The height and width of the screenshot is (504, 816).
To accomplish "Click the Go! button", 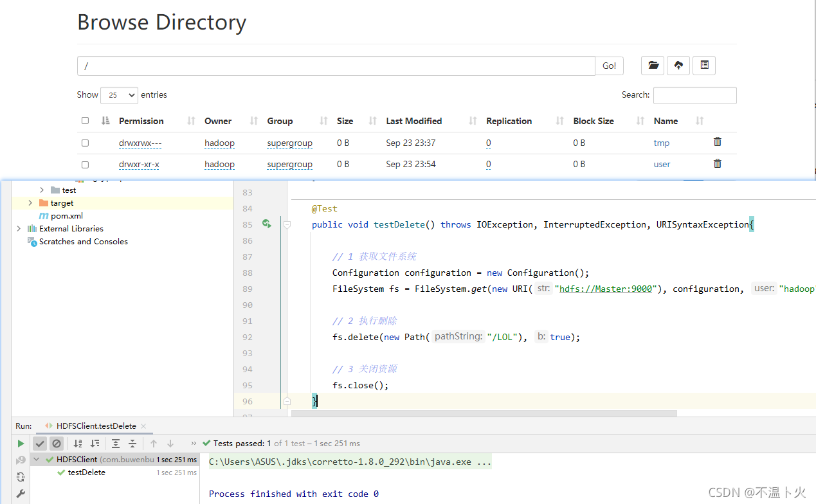I will click(610, 66).
